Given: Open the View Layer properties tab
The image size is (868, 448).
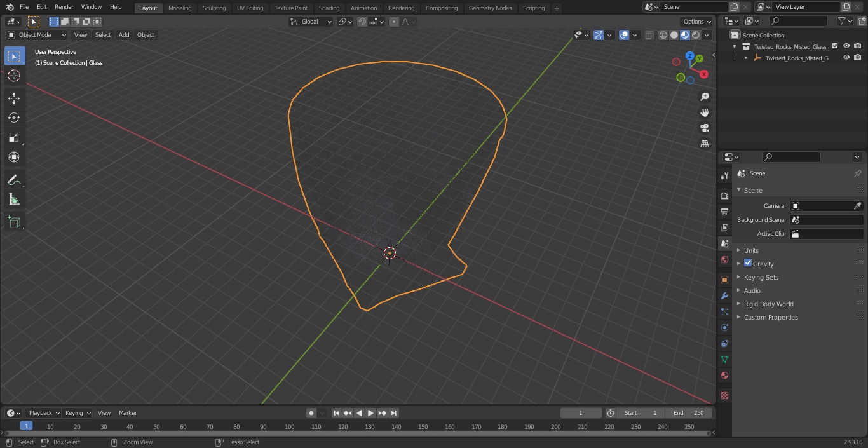Looking at the screenshot, I should tap(724, 227).
